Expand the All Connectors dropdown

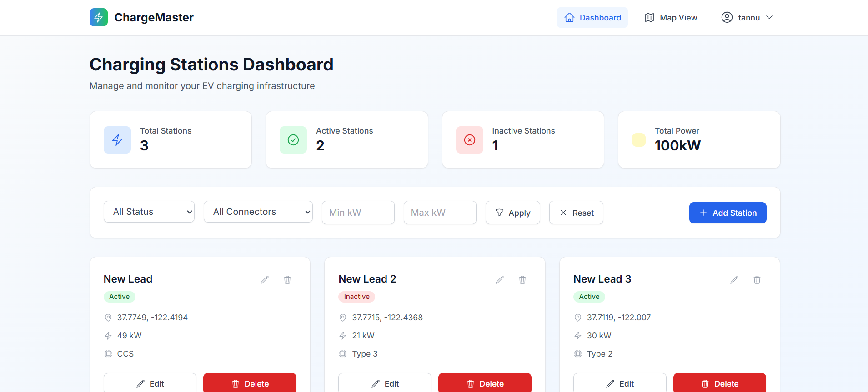258,212
